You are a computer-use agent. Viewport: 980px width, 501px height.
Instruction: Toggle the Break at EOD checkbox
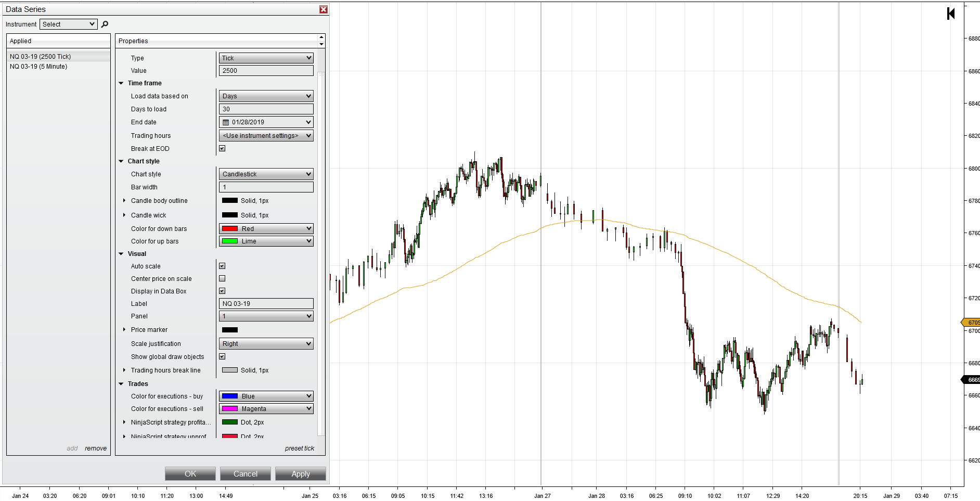coord(222,148)
